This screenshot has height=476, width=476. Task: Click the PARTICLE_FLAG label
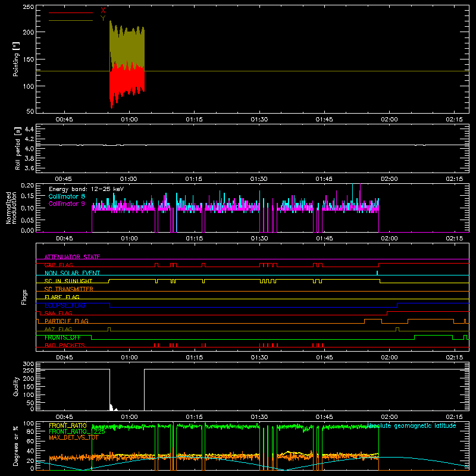[x=67, y=321]
